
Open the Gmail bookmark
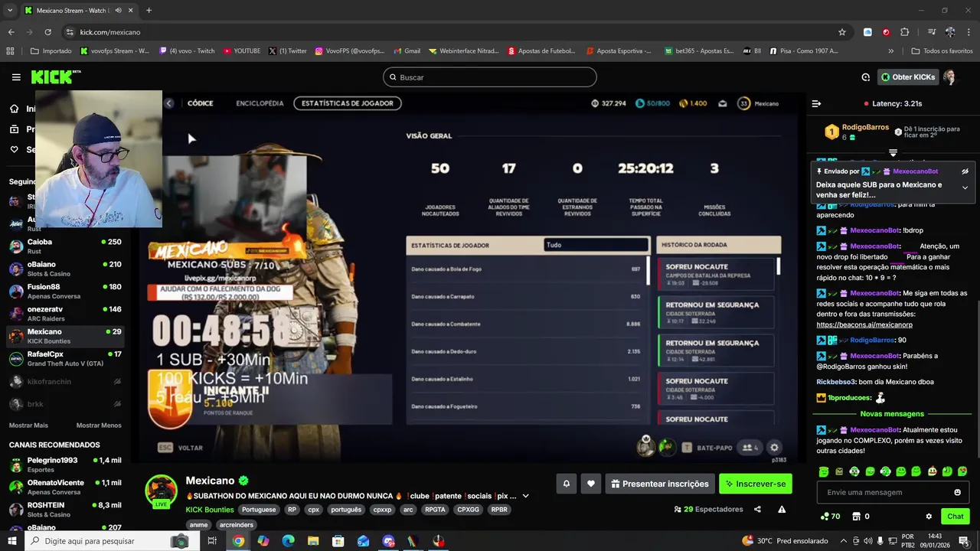point(407,51)
